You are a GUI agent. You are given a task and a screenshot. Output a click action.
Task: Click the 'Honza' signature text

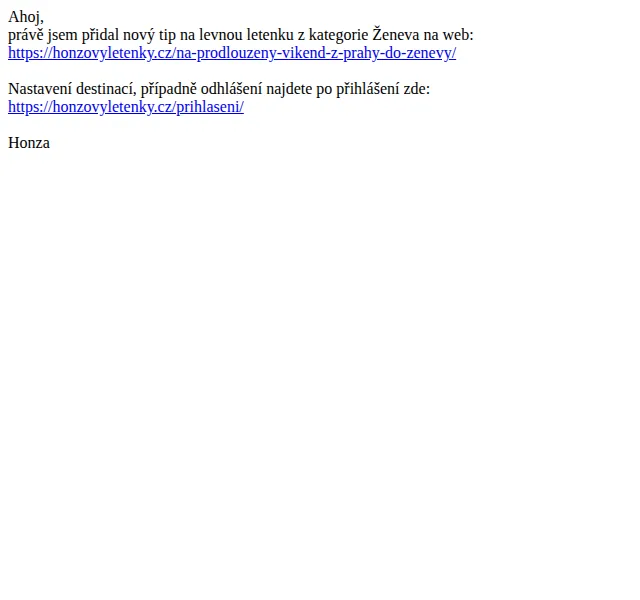click(29, 143)
